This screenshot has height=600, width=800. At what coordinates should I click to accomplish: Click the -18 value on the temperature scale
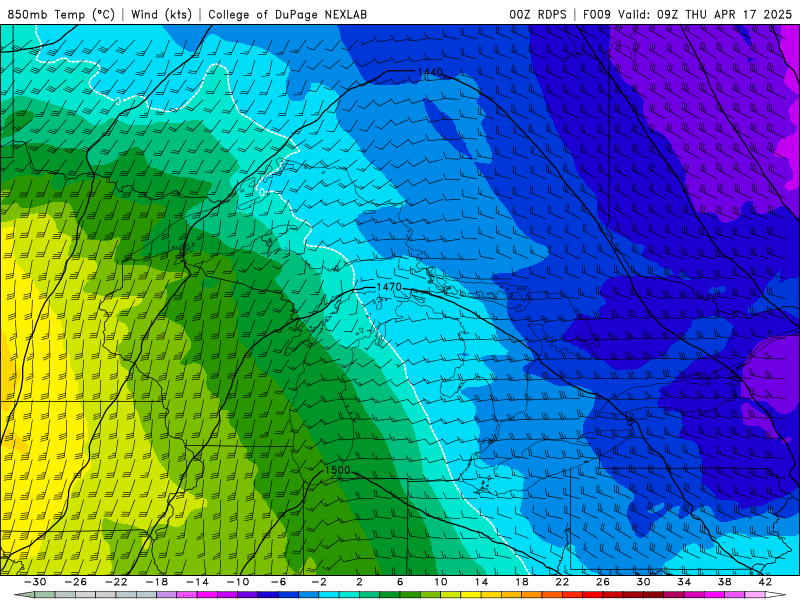[157, 582]
